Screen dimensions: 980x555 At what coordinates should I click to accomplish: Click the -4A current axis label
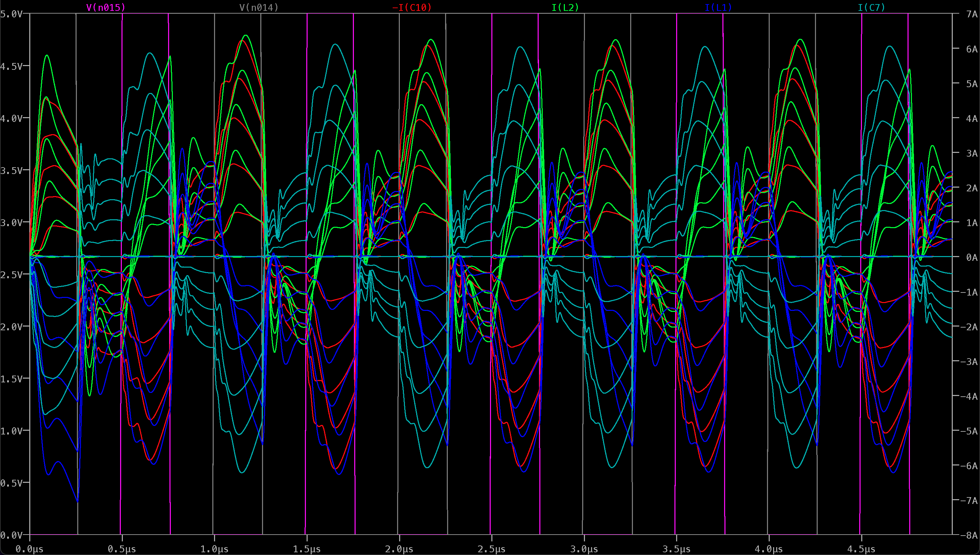point(970,396)
